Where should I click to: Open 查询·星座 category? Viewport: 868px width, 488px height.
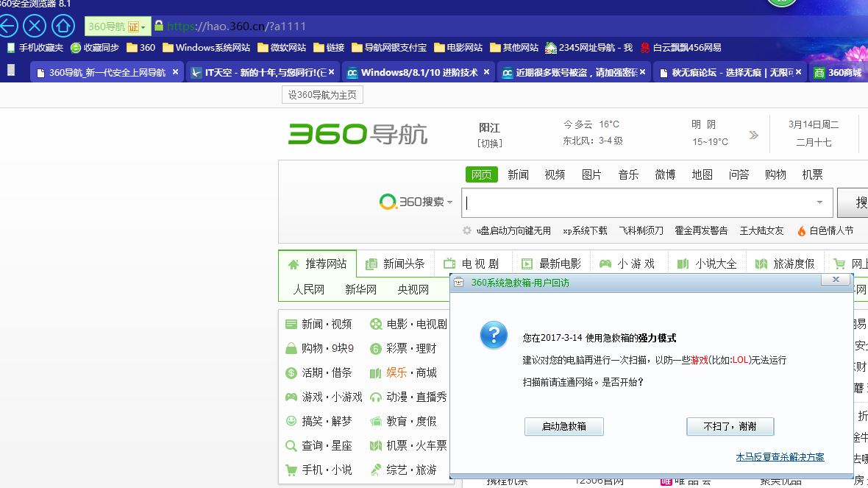tap(319, 446)
